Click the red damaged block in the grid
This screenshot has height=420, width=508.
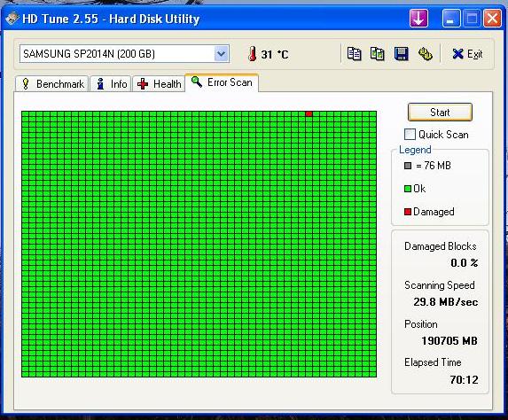coord(309,113)
